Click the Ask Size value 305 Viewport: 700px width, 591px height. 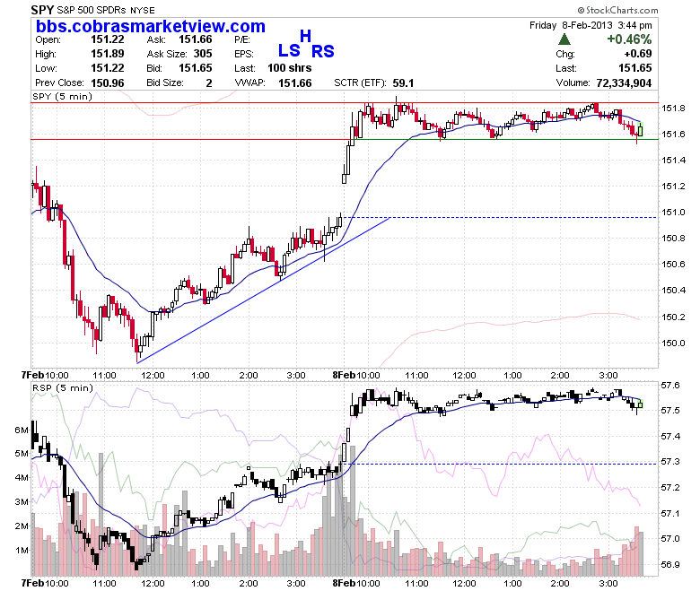pos(203,54)
